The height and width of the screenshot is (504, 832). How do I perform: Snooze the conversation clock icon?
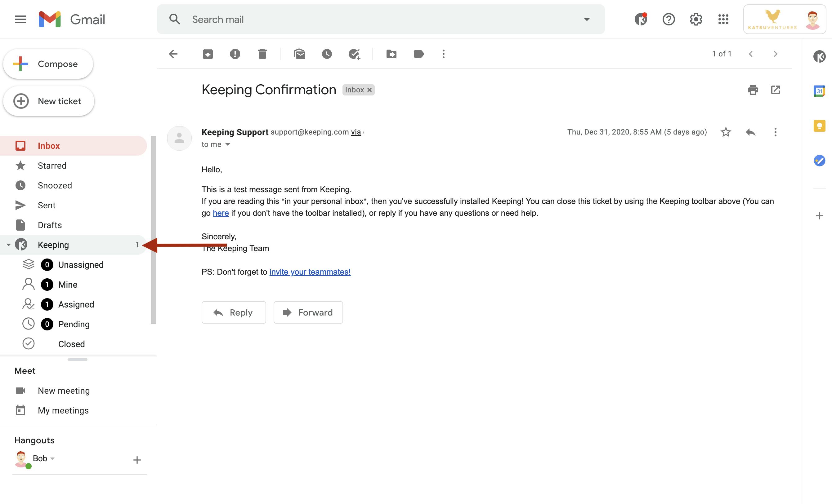tap(327, 54)
